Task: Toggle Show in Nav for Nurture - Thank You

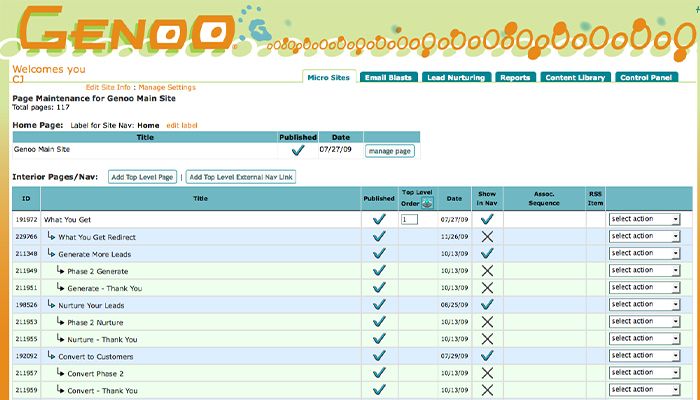Action: pos(487,338)
